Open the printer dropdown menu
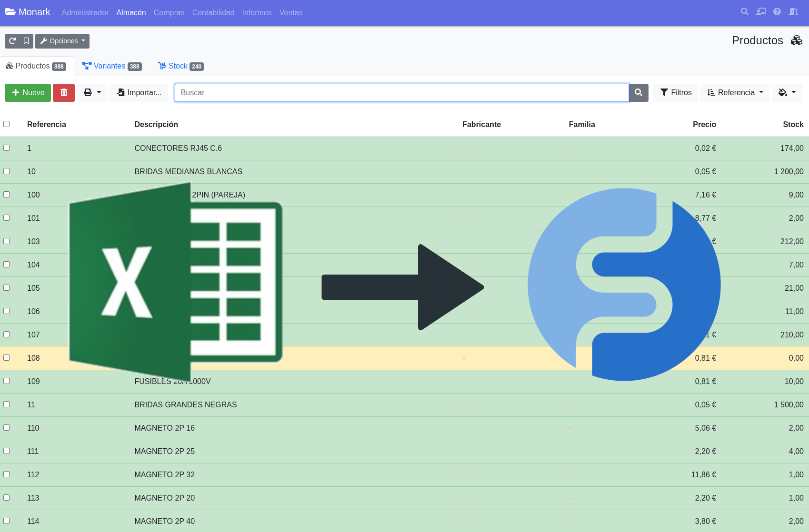Viewport: 809px width, 532px height. click(x=92, y=92)
